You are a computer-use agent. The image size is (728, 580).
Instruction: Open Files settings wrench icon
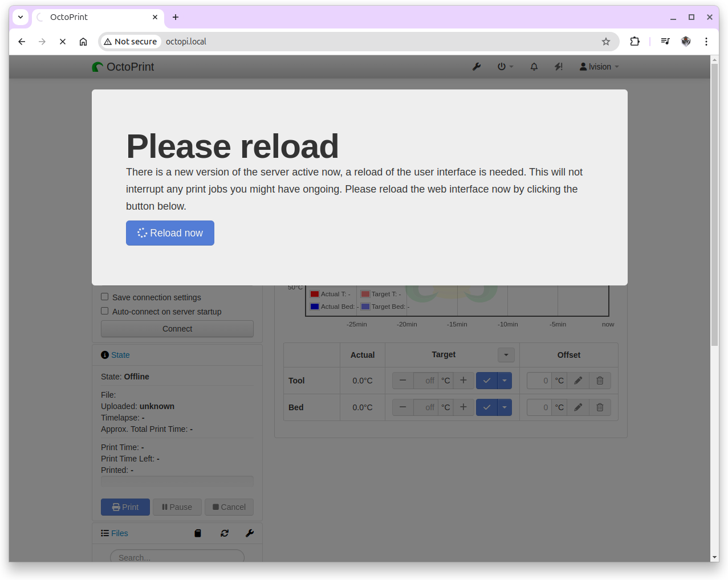tap(250, 533)
